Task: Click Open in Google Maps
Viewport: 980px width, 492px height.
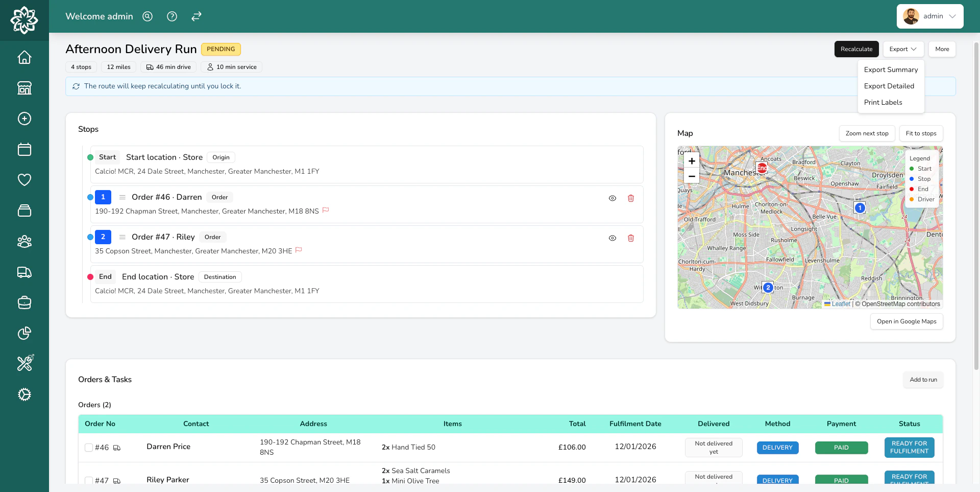Action: (906, 321)
